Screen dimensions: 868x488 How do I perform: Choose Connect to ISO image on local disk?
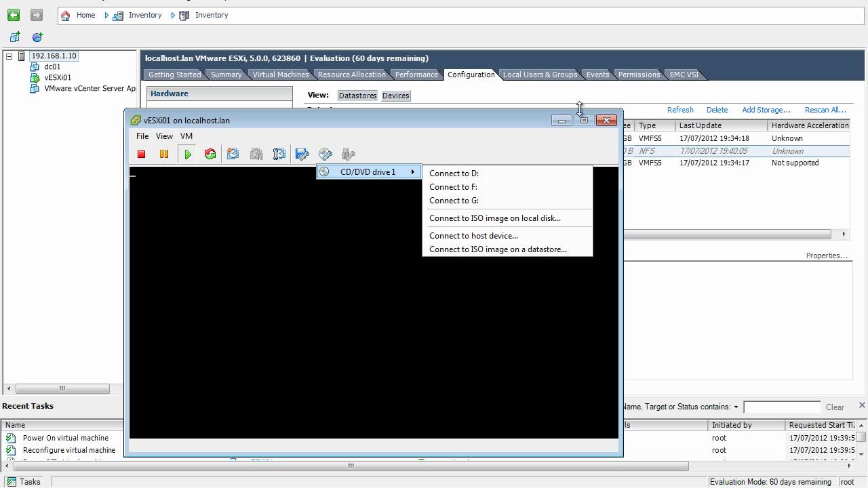click(x=507, y=218)
